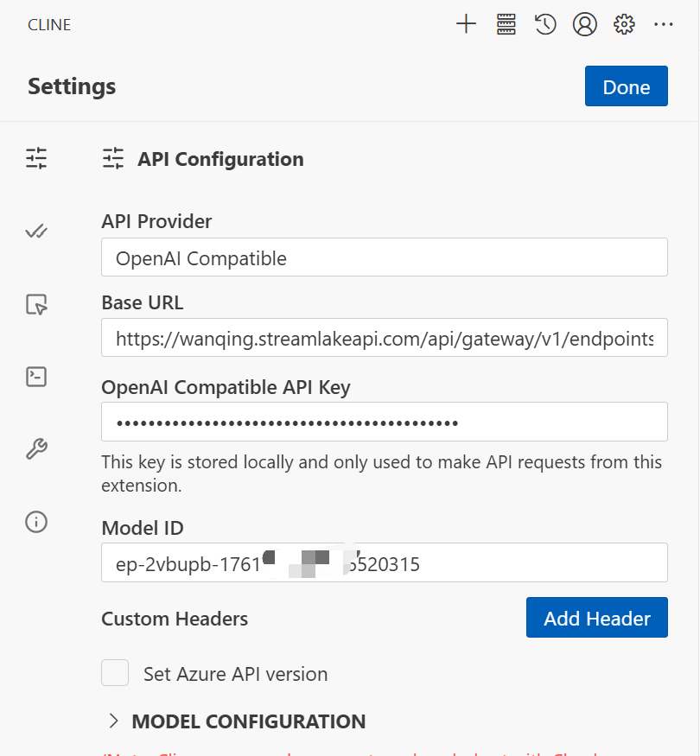700x756 pixels.
Task: Open Terminal settings sidebar tab
Action: tap(36, 377)
